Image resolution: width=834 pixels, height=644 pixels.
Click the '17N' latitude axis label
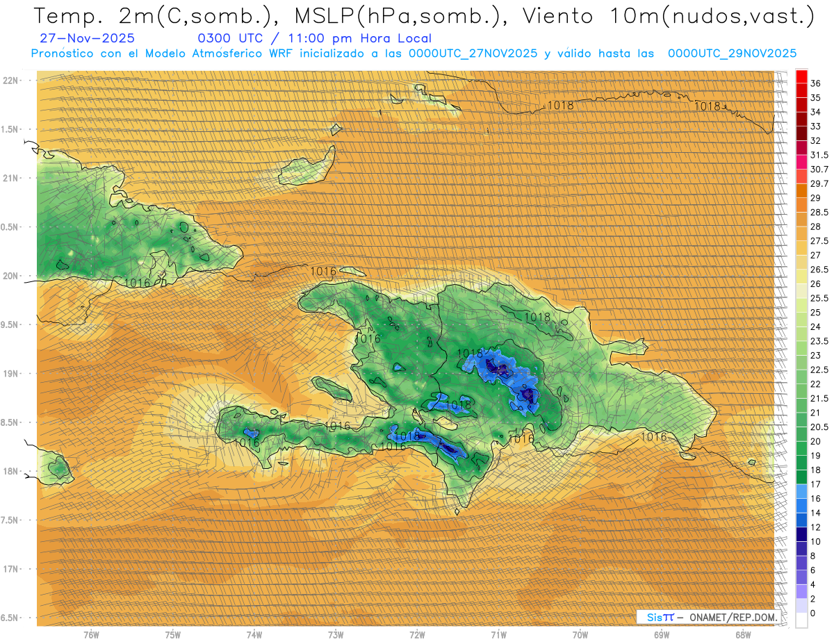[10, 569]
